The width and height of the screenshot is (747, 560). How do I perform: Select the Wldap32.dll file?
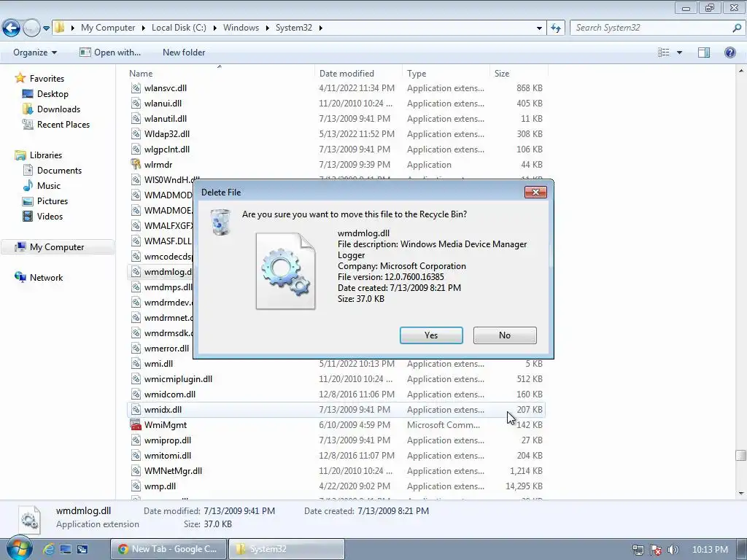tap(167, 134)
